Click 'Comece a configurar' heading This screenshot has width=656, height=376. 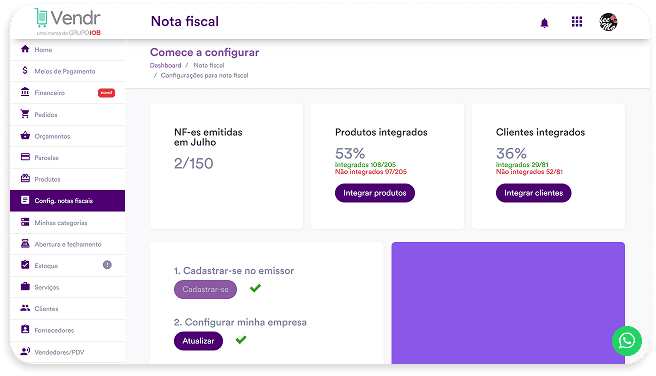(205, 52)
